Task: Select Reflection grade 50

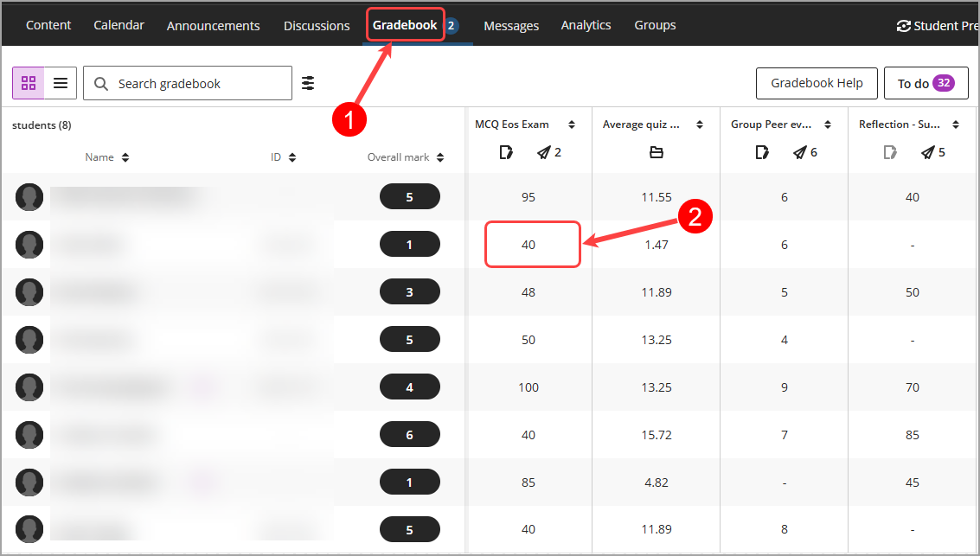Action: coord(913,291)
